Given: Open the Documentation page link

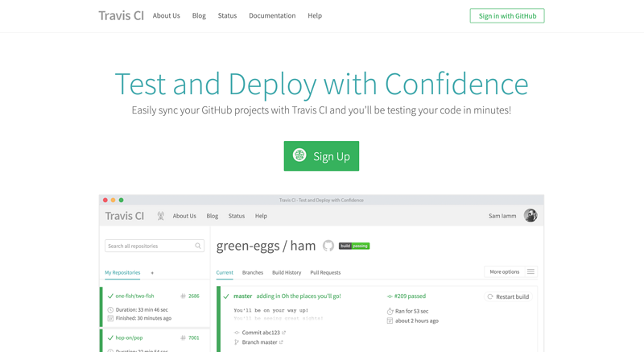Looking at the screenshot, I should (272, 15).
